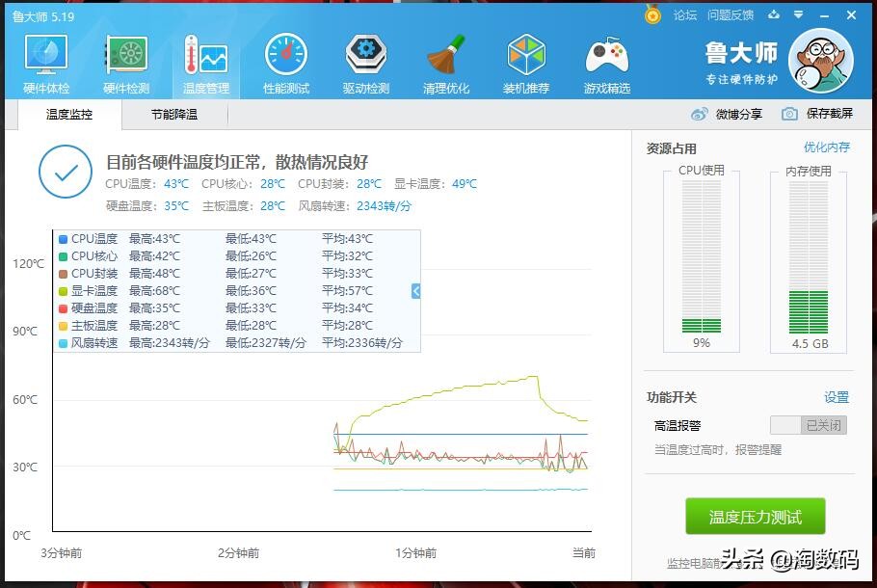Turn on the 高温报警 alarm switch

click(808, 424)
